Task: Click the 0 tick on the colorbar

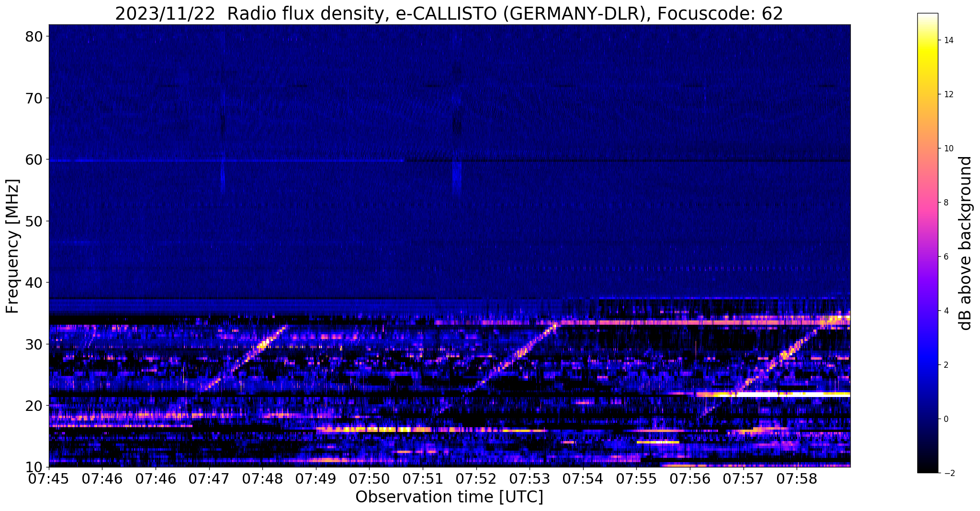Action: coord(945,419)
